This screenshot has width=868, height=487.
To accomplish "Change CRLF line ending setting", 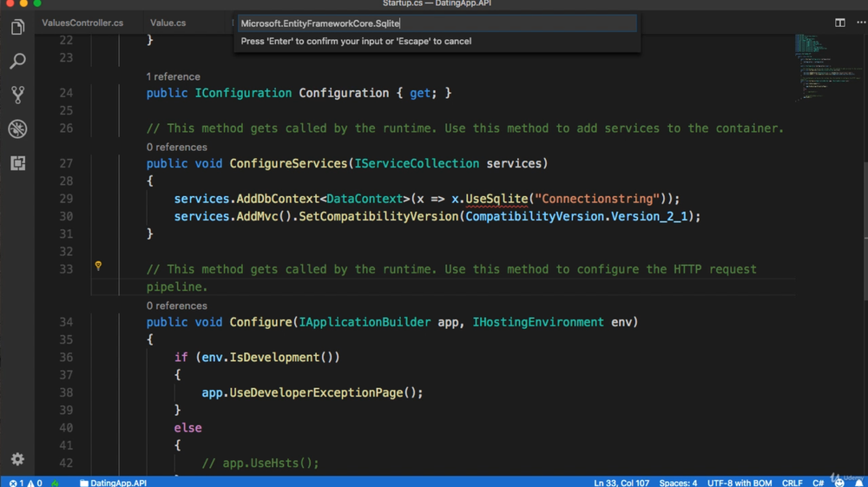I will pyautogui.click(x=792, y=483).
